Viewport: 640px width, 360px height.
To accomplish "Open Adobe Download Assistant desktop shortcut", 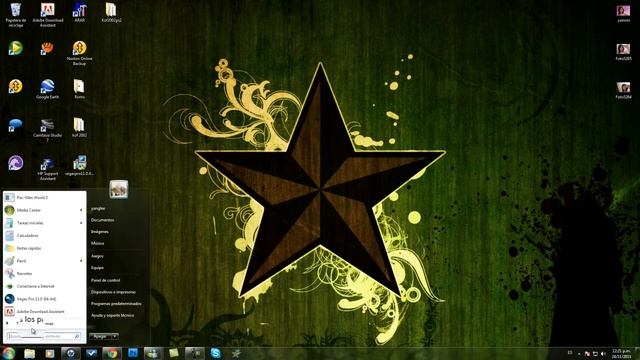I will click(x=48, y=14).
